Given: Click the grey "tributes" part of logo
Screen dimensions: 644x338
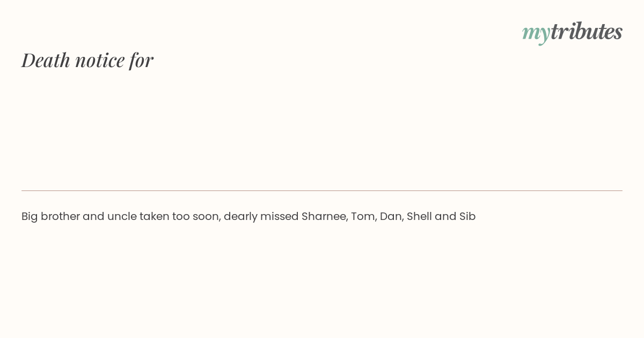Looking at the screenshot, I should click(586, 31).
